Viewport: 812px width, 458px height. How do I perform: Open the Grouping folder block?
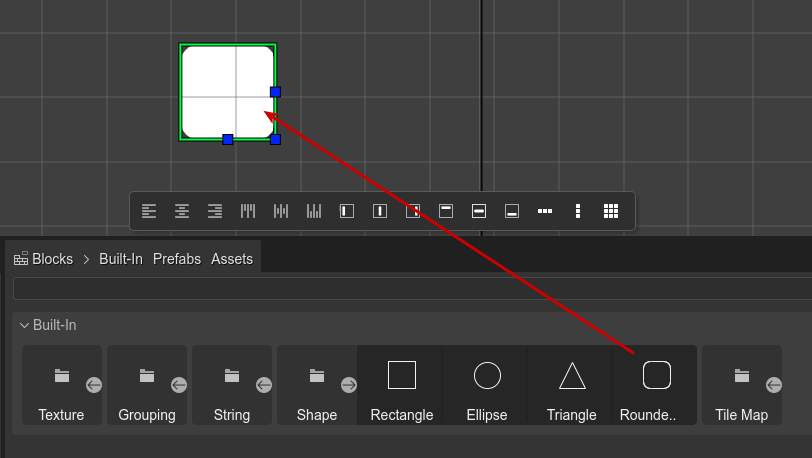pyautogui.click(x=147, y=385)
